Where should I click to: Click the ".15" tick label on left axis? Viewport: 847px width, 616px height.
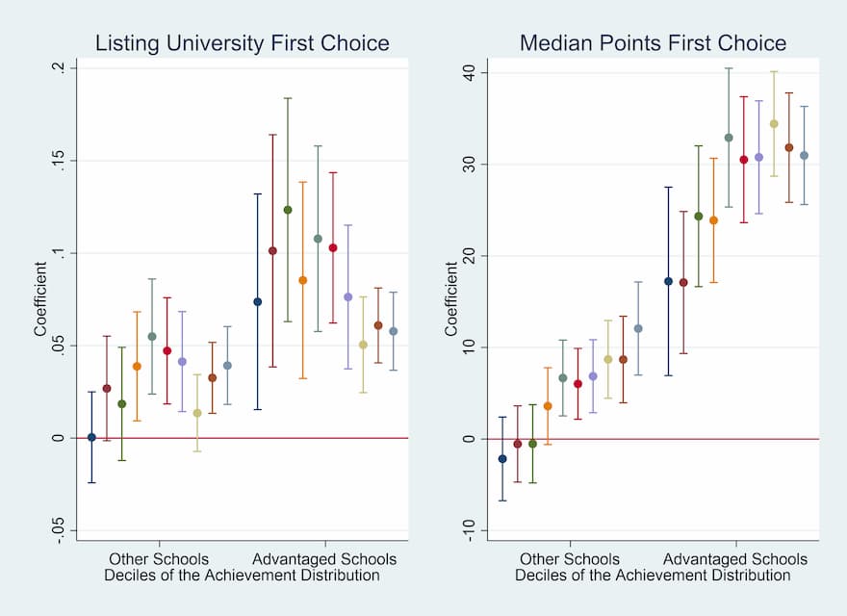point(60,160)
